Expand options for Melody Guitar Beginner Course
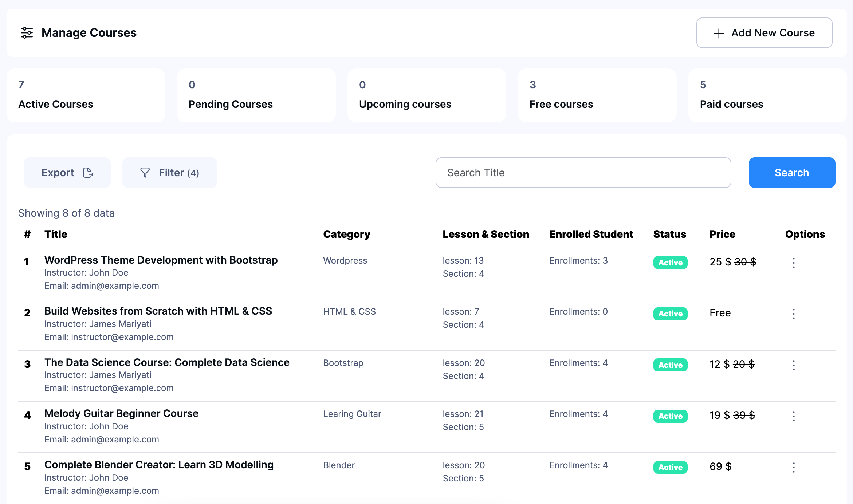This screenshot has height=504, width=853. click(793, 416)
